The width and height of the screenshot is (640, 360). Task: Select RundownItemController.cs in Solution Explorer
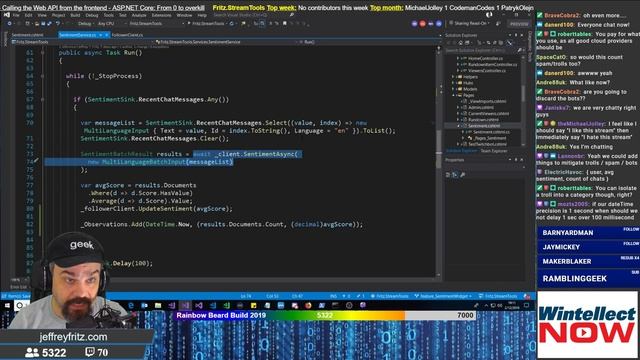(x=492, y=64)
